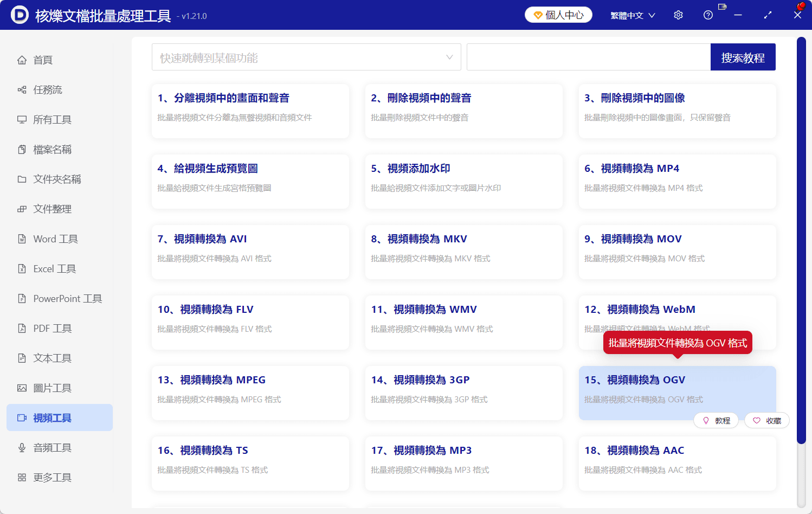Open 視頻轉換為 WMV tool
This screenshot has height=514, width=812.
tap(464, 323)
